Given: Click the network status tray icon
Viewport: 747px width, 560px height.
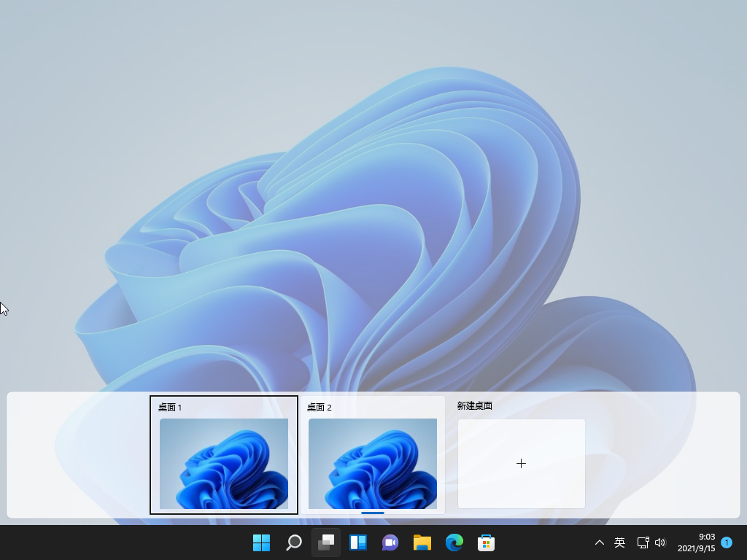Looking at the screenshot, I should (x=643, y=542).
